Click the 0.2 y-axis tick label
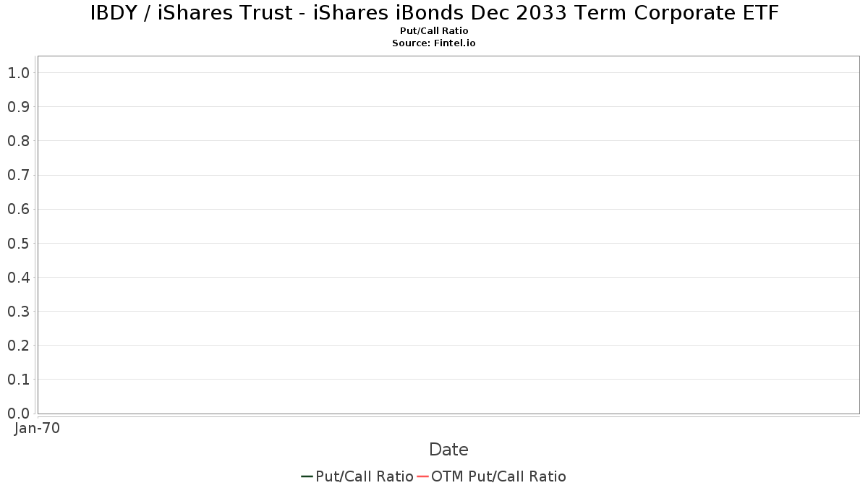Viewport: 868px width, 488px height. (x=18, y=346)
